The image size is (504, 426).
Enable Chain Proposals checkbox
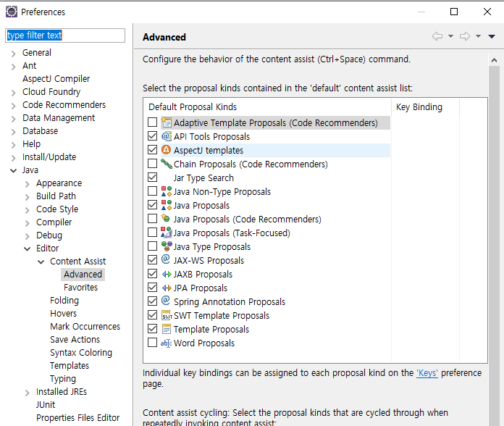pyautogui.click(x=152, y=164)
